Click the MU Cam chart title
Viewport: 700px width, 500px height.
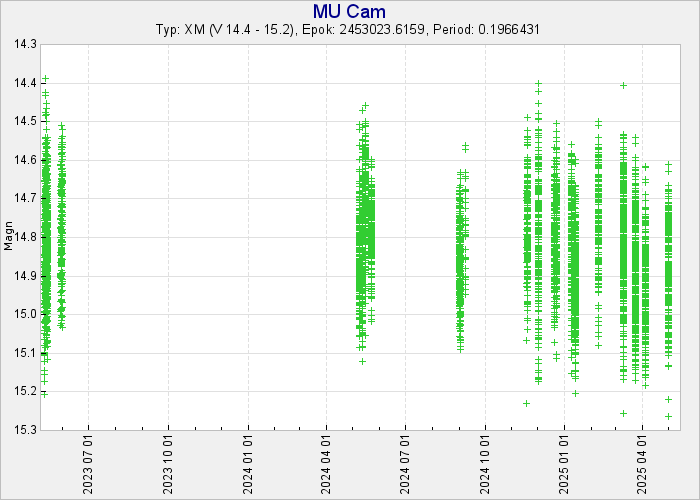tap(349, 11)
